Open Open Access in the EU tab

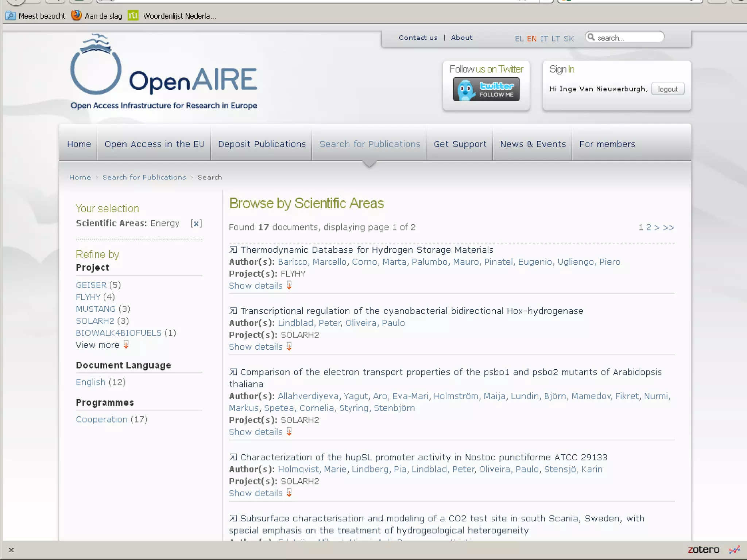[x=154, y=144]
